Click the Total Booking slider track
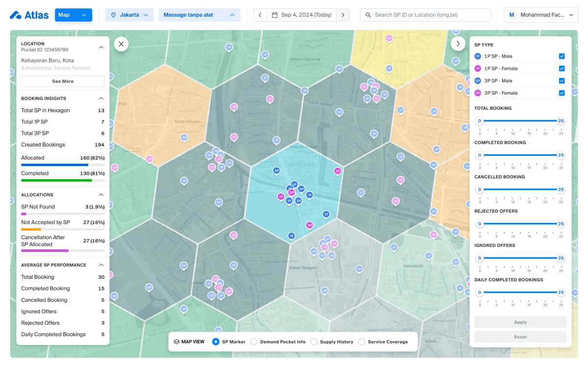Image resolution: width=588 pixels, height=368 pixels. pos(520,121)
